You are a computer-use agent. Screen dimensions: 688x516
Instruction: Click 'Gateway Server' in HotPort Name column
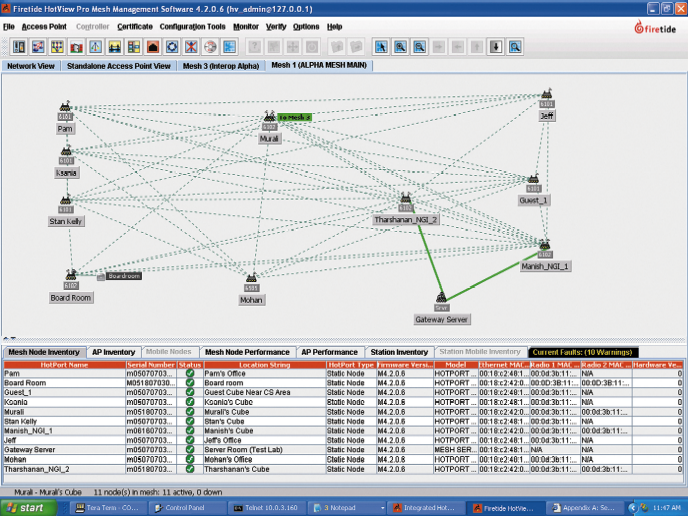(30, 450)
